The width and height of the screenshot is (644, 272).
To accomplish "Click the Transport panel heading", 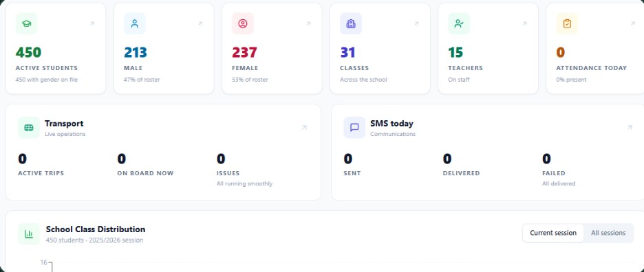I will click(64, 124).
